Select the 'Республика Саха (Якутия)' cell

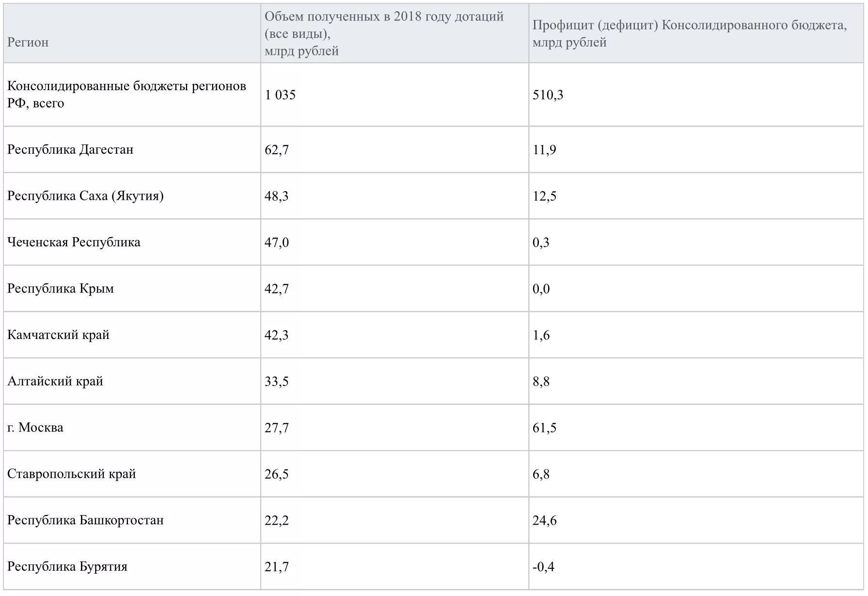click(x=85, y=196)
